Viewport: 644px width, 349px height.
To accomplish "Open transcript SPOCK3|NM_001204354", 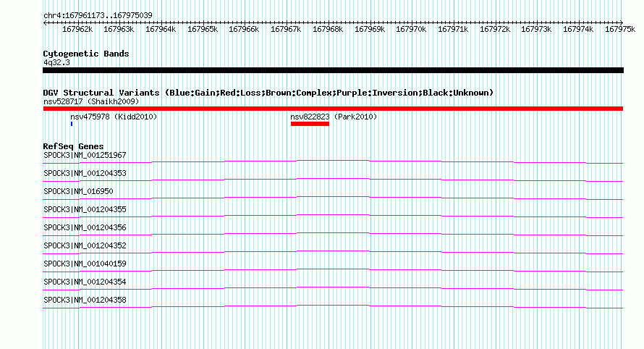I will click(85, 282).
